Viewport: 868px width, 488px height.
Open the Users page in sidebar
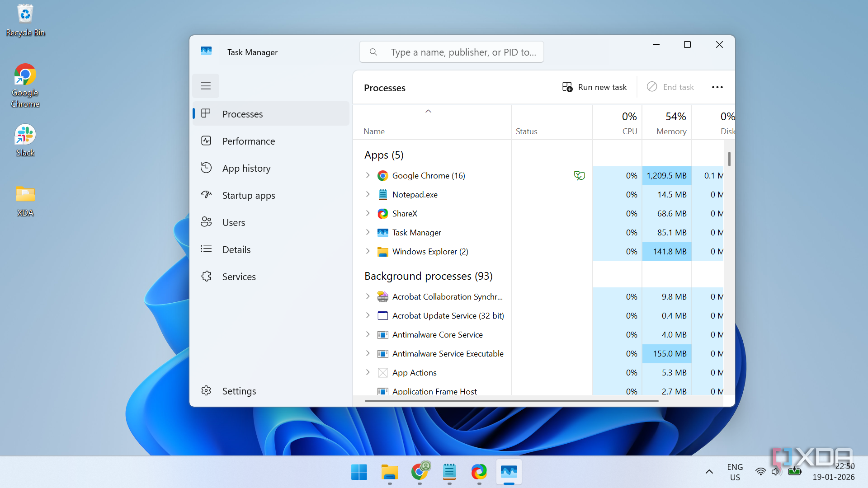[x=271, y=222]
